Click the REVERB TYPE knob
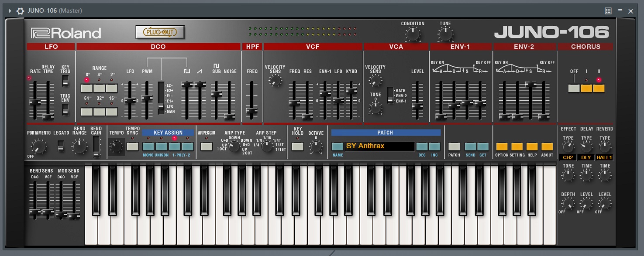Screen dimensions: 644x256 tap(605, 147)
